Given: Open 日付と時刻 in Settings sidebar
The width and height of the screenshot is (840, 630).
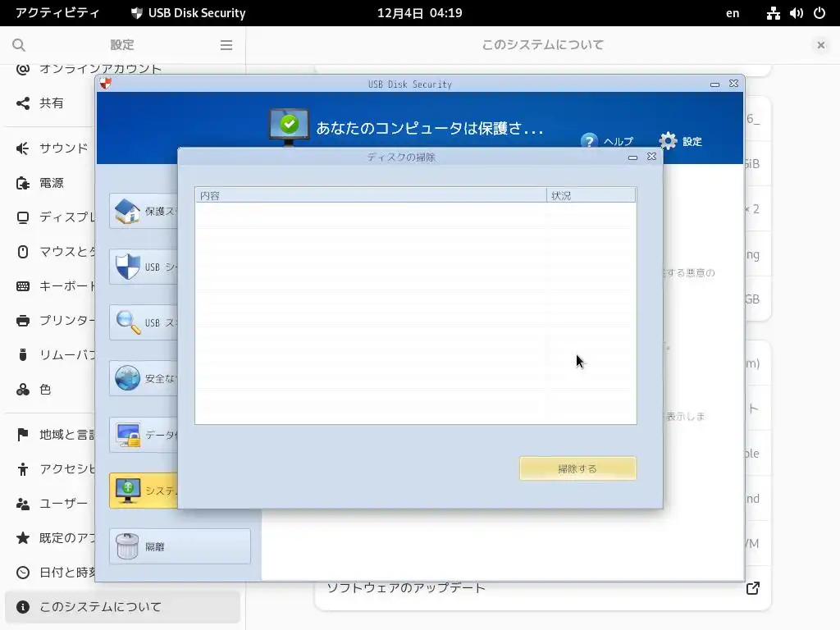Looking at the screenshot, I should click(x=51, y=572).
